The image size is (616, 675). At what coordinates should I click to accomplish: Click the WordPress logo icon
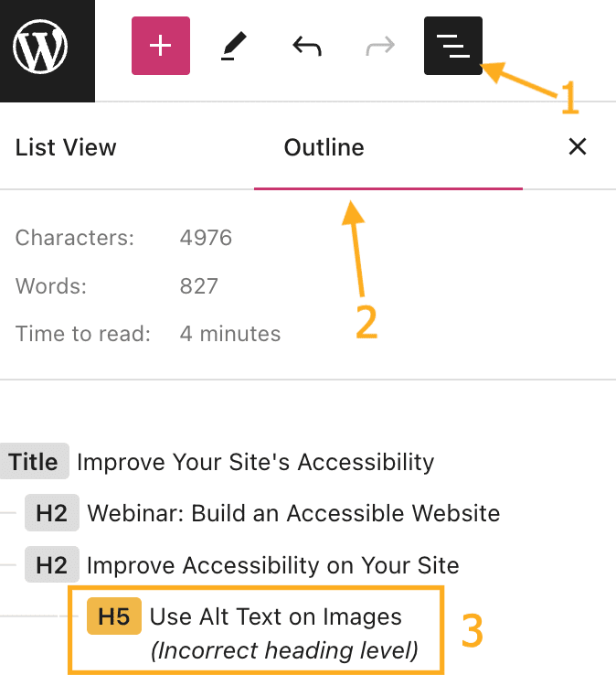pos(40,46)
